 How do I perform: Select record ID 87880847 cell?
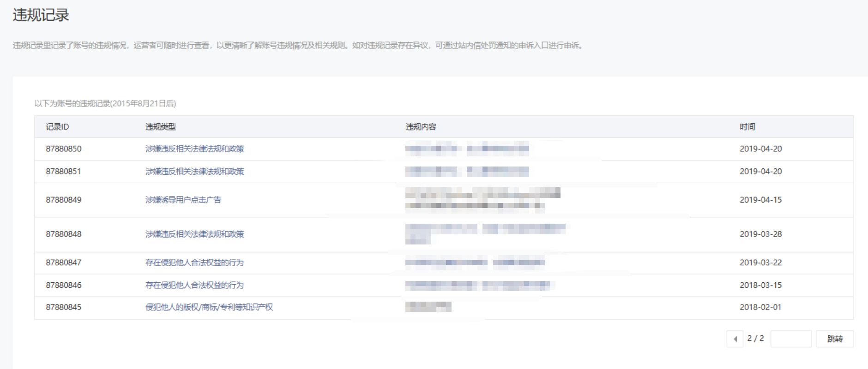(x=64, y=262)
